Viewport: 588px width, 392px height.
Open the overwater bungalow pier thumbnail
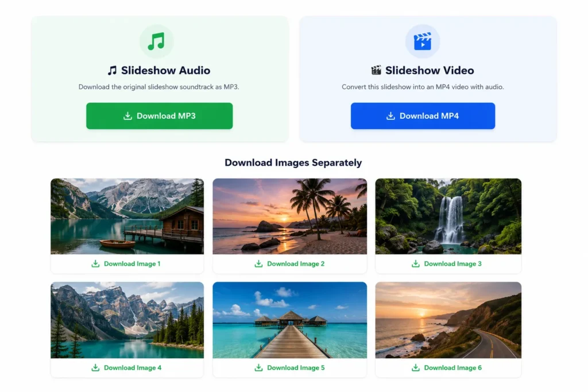[x=290, y=320]
